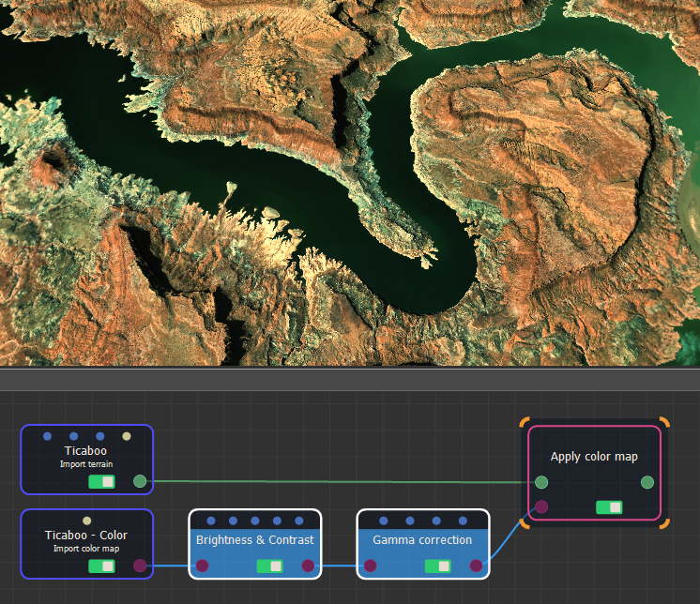Screen dimensions: 700x604
Task: Disable the Ticaboo - Color node switch
Action: tap(101, 566)
